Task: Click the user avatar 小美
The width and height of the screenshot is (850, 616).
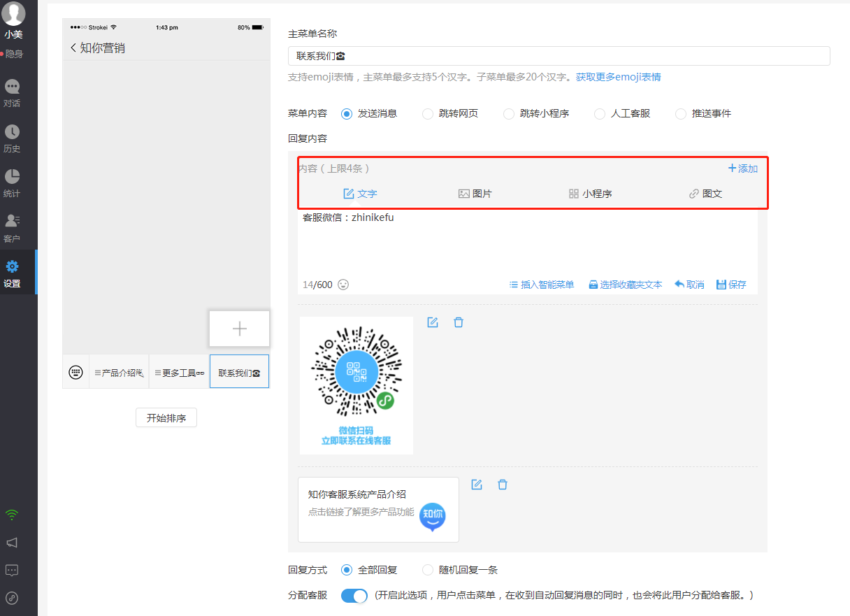Action: (x=13, y=14)
